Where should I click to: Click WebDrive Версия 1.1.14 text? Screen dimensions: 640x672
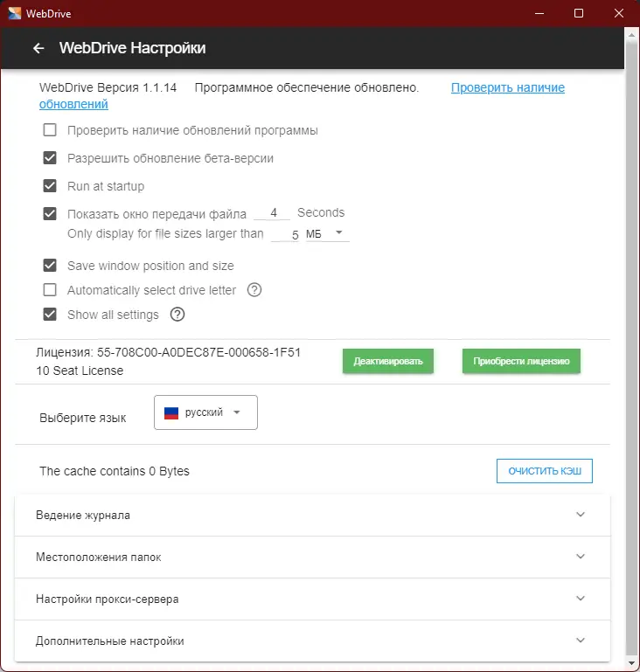pos(108,87)
